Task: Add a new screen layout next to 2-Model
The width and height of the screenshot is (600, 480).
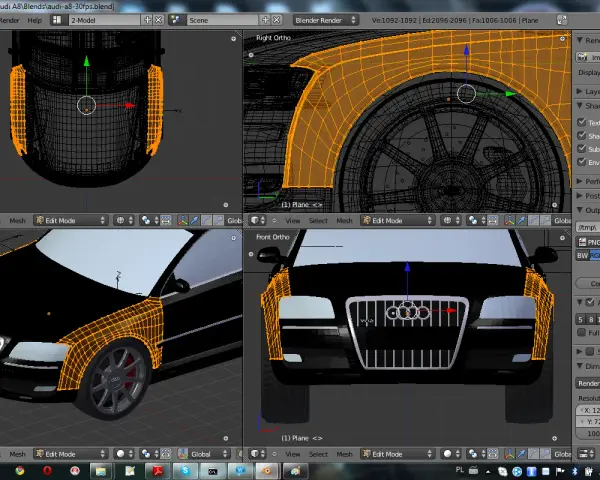Action: coord(147,20)
